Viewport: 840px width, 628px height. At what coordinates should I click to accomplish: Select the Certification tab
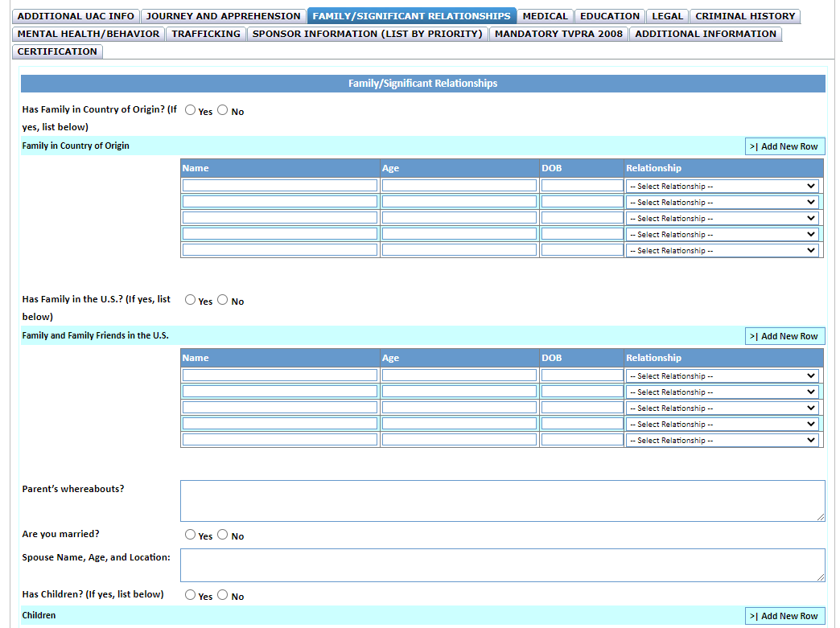pyautogui.click(x=57, y=51)
